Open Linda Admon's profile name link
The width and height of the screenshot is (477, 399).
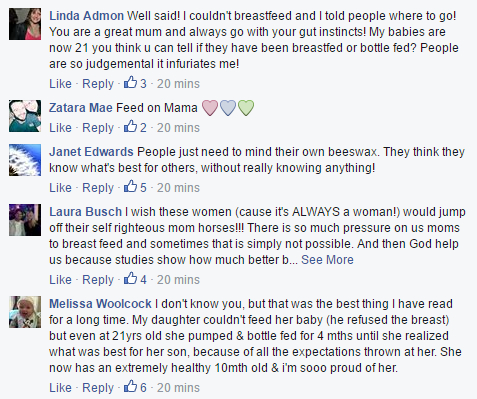point(86,16)
